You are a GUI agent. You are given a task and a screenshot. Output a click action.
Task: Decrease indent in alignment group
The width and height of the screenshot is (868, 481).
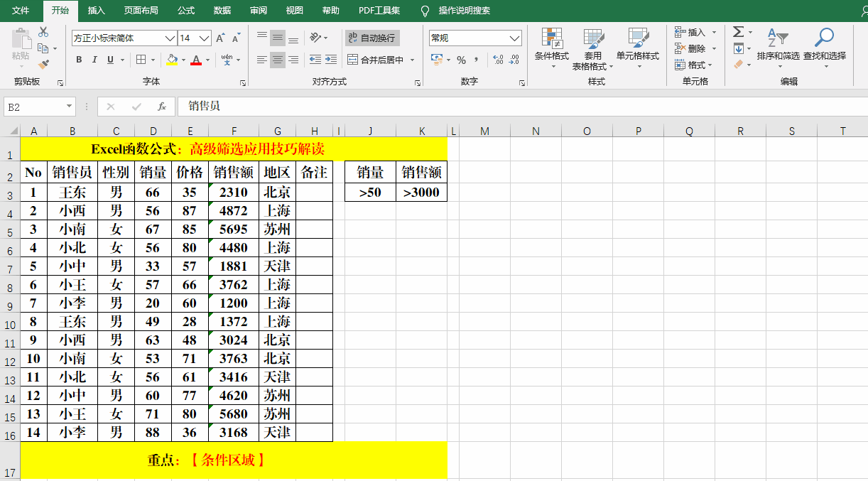coord(315,60)
